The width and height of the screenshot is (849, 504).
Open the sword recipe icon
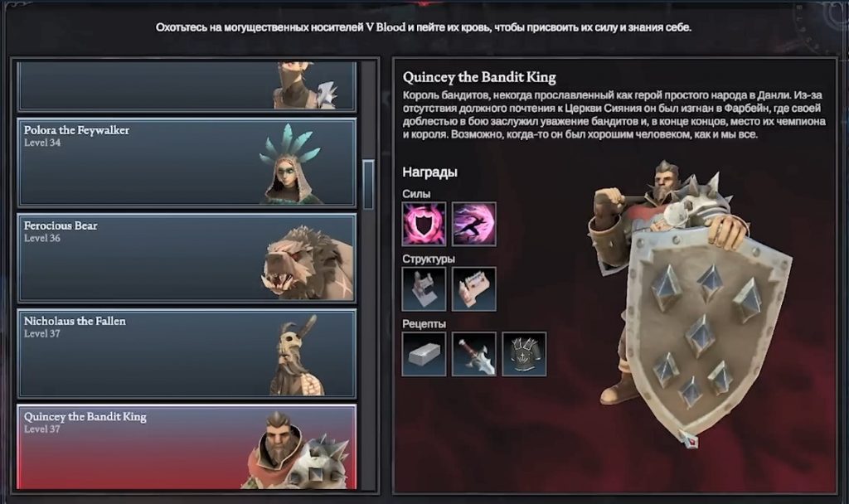point(473,354)
